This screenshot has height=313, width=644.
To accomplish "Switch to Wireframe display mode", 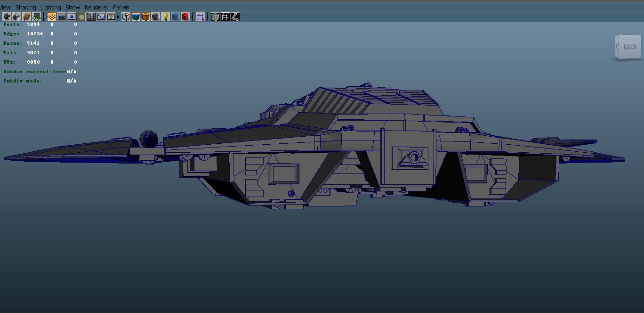I will [x=126, y=17].
